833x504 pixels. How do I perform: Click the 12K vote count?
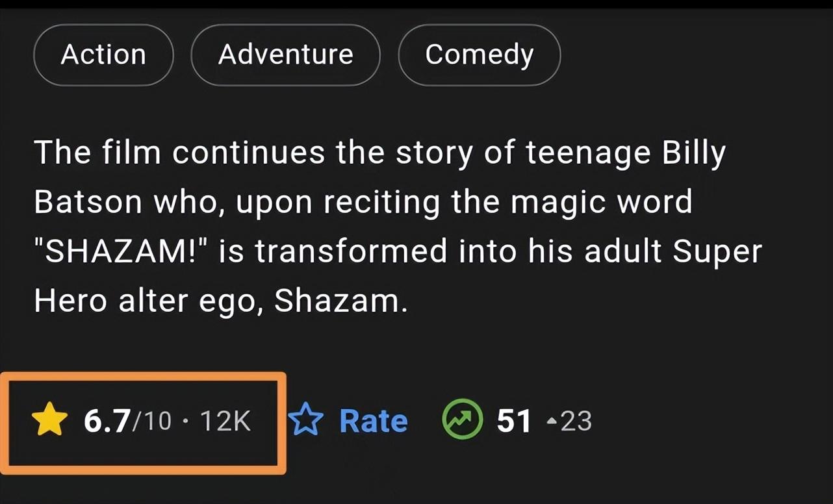[225, 421]
